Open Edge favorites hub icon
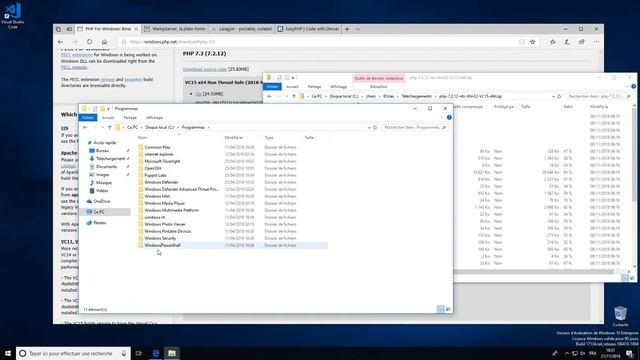The width and height of the screenshot is (640, 360). tap(553, 42)
